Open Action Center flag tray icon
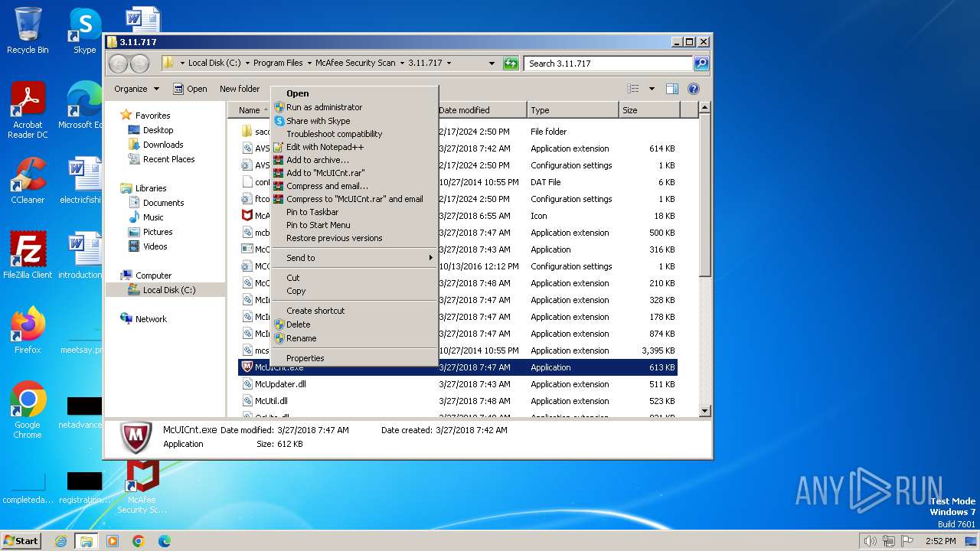This screenshot has width=980, height=551. click(907, 541)
